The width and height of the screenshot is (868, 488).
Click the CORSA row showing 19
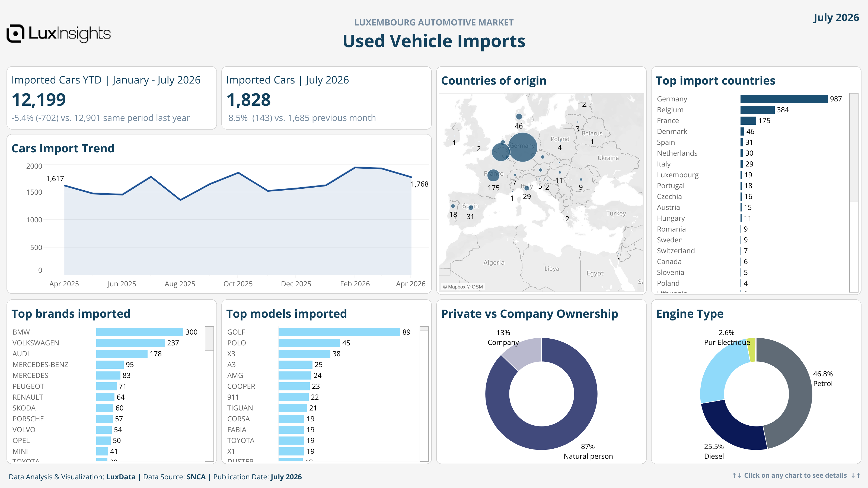[x=323, y=419]
